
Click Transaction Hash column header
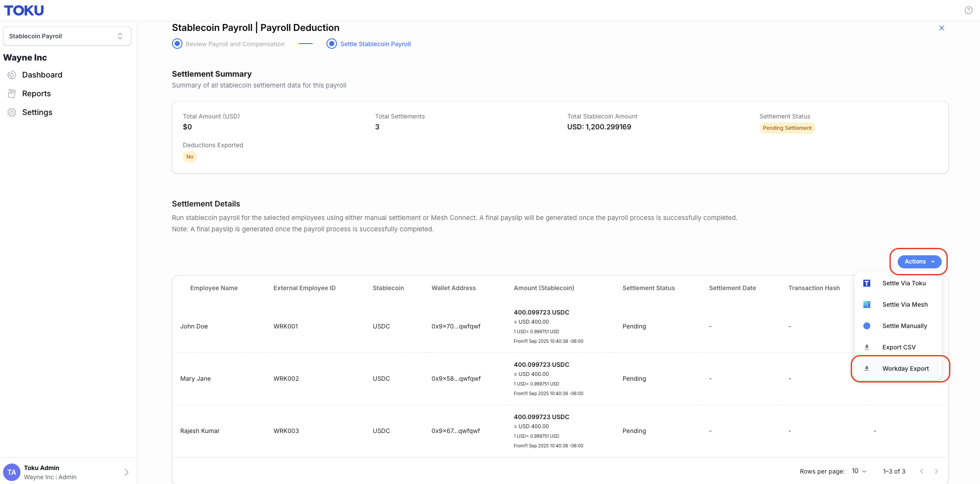pos(814,288)
